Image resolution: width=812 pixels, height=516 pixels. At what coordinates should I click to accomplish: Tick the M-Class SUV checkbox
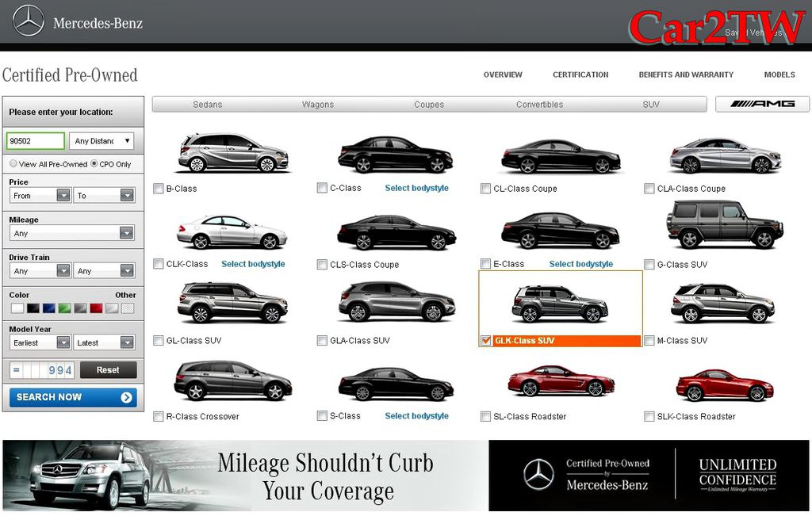[649, 341]
